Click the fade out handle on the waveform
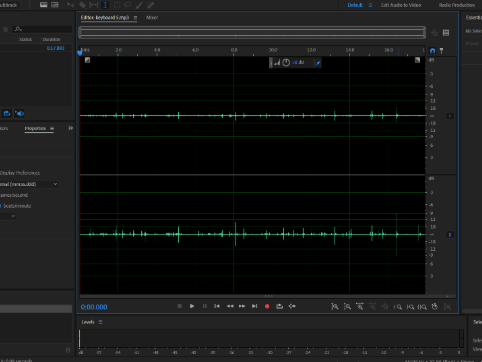Image resolution: width=482 pixels, height=362 pixels. (417, 60)
